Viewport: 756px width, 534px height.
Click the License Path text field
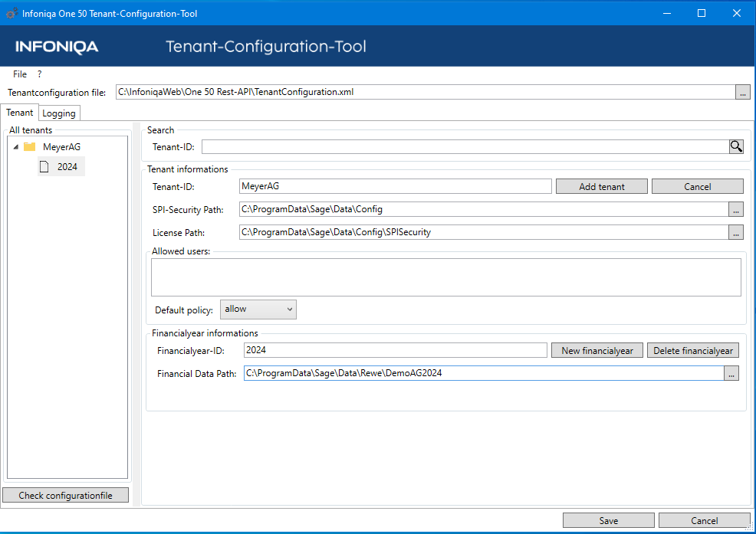(x=484, y=232)
